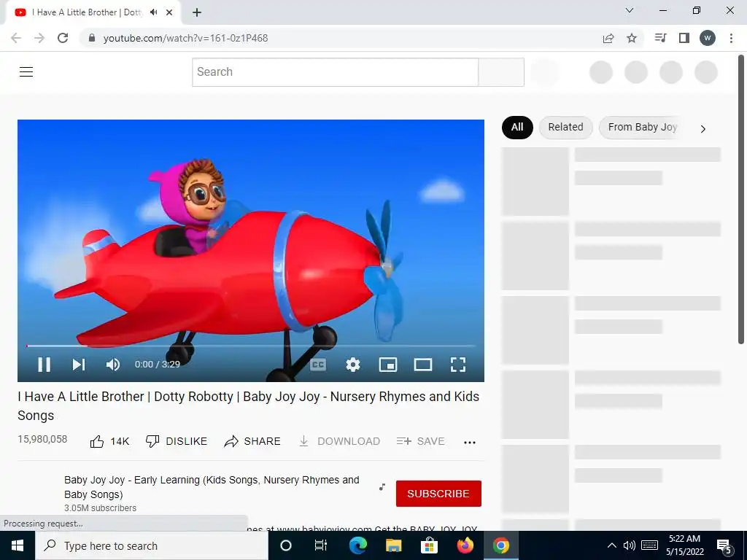Select the All filter chip

(517, 127)
